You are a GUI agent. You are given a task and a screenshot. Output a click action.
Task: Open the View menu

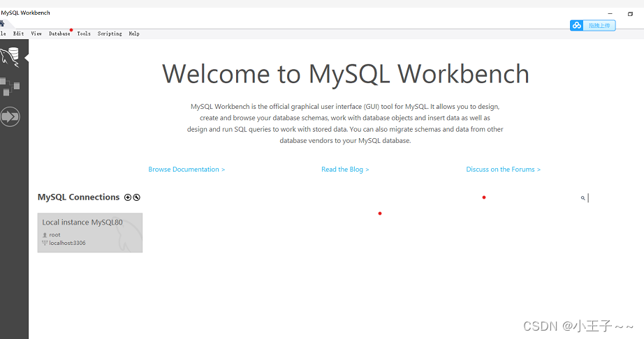(36, 33)
